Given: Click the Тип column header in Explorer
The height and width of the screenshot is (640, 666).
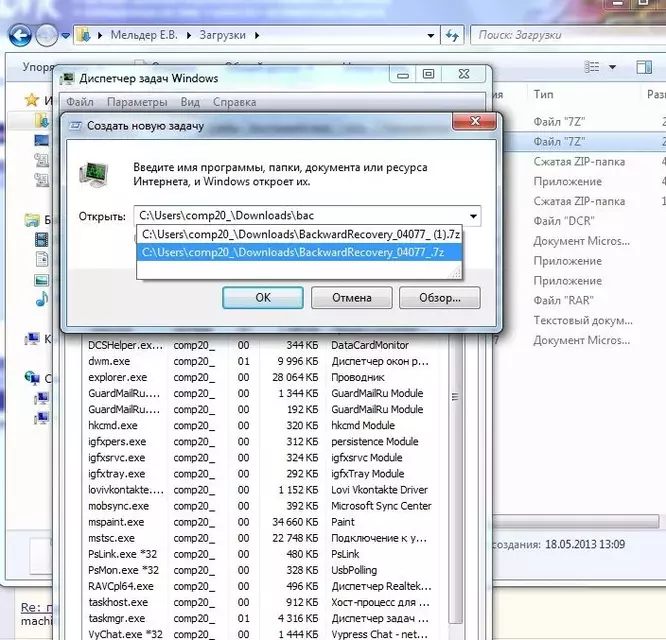Looking at the screenshot, I should (x=543, y=94).
